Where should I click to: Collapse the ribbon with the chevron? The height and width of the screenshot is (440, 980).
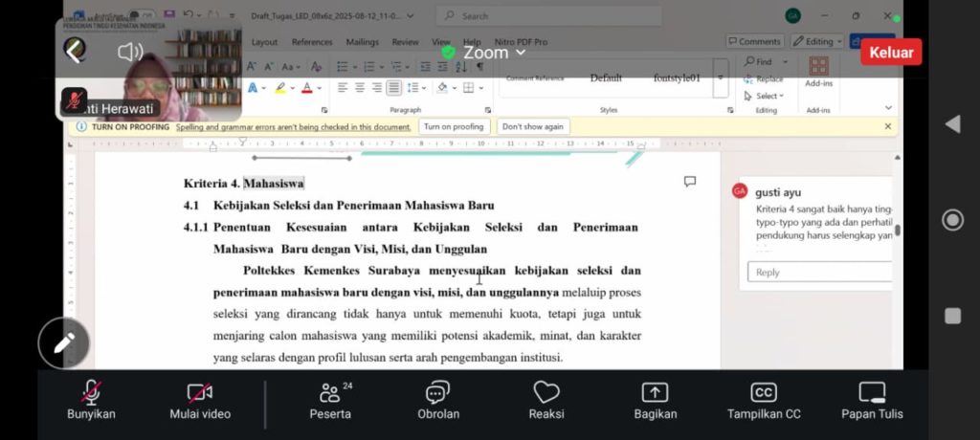click(888, 108)
